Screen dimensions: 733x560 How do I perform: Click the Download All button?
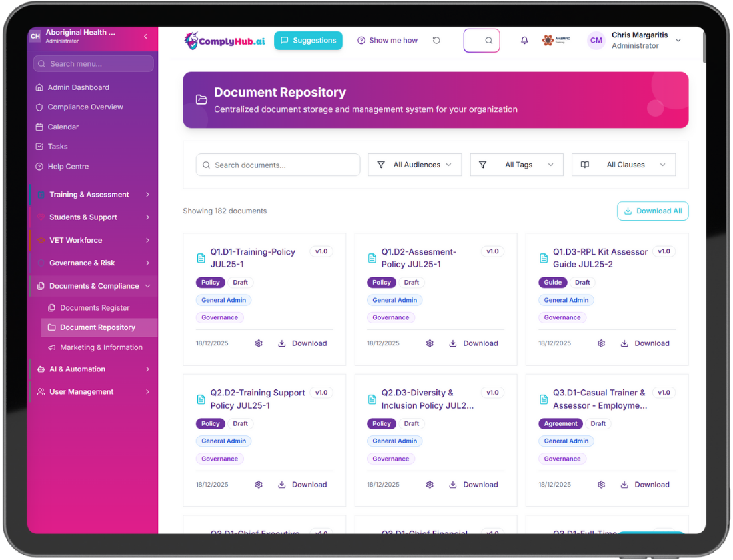click(652, 211)
